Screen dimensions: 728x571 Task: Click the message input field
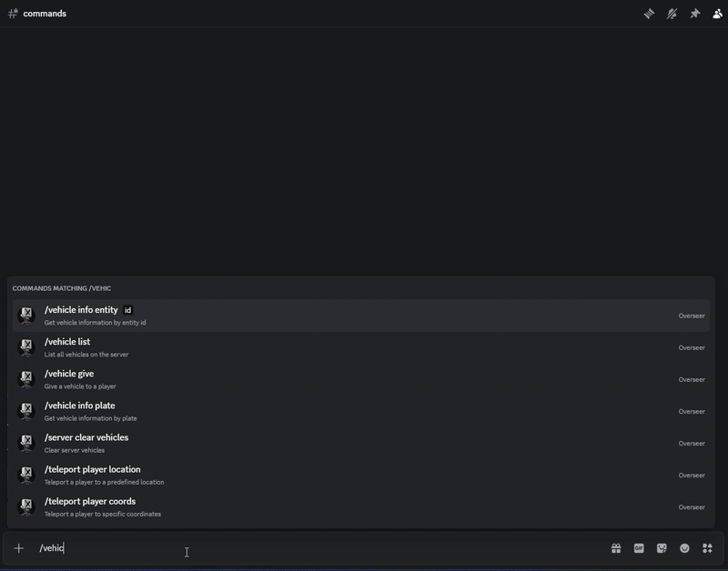[x=318, y=548]
